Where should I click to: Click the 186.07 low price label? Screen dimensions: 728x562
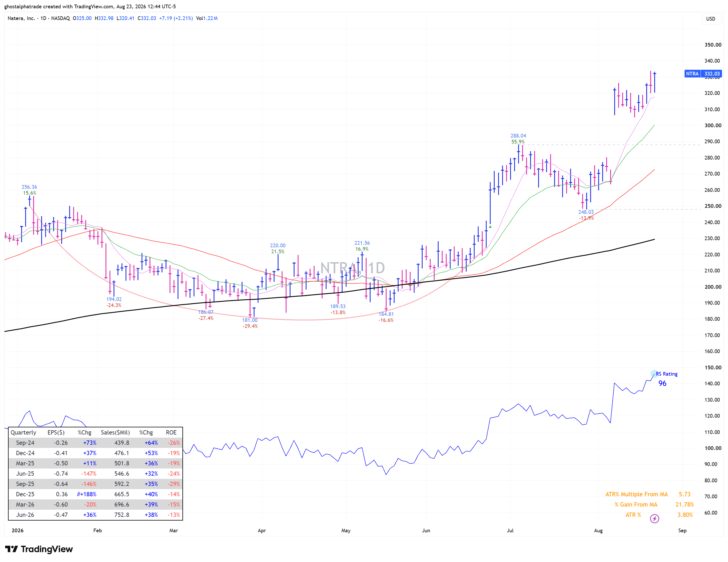coord(206,312)
